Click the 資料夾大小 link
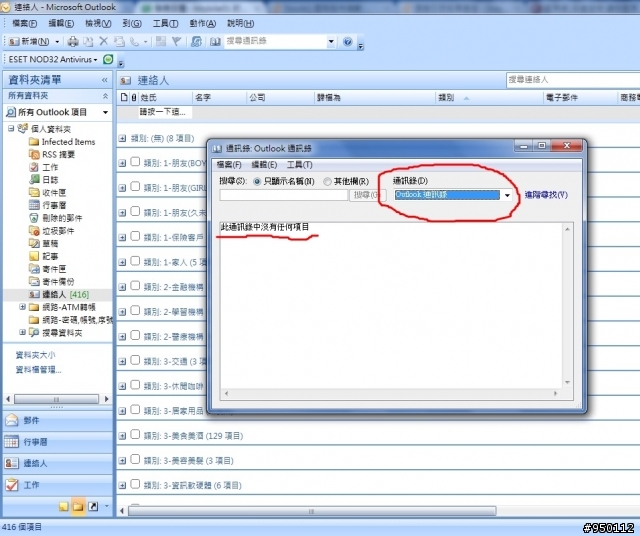The image size is (640, 536). tap(35, 355)
